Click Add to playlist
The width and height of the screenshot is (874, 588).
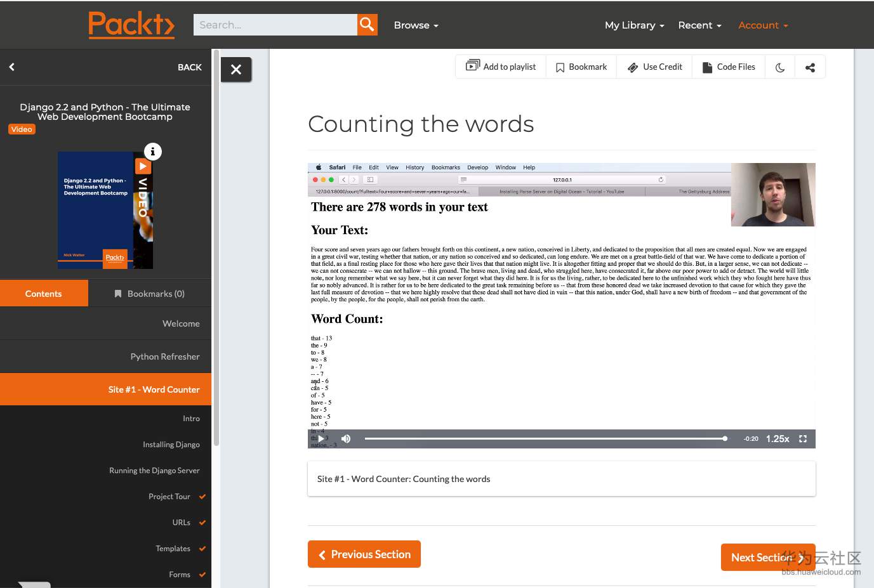click(501, 67)
